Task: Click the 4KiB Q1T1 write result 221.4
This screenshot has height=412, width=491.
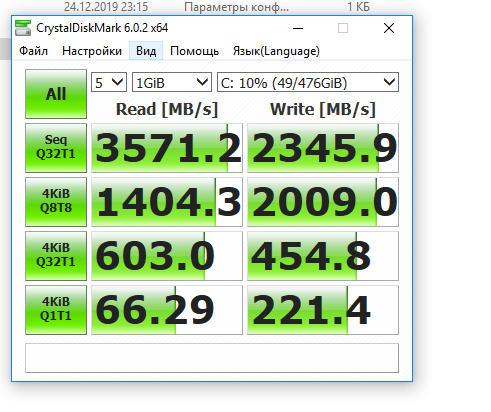Action: tap(323, 310)
